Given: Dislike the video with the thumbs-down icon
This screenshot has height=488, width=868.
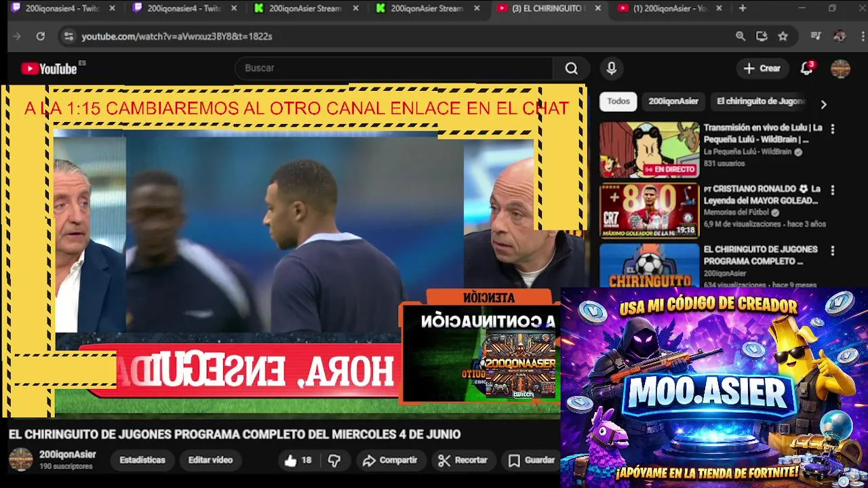Looking at the screenshot, I should [334, 460].
